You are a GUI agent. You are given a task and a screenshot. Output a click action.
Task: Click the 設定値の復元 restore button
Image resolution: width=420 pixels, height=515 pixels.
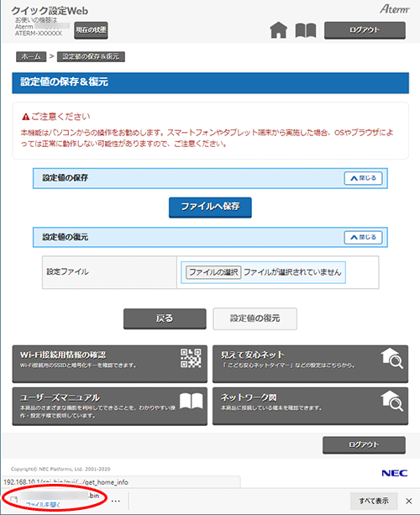(255, 318)
